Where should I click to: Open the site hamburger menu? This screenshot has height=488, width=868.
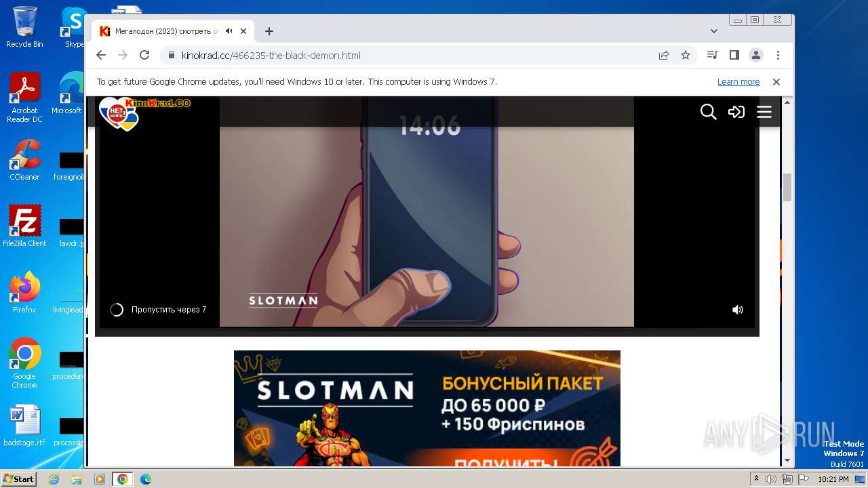(764, 112)
